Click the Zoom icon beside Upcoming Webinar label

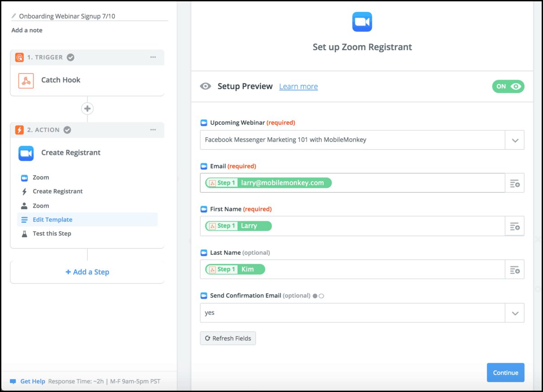pyautogui.click(x=204, y=123)
